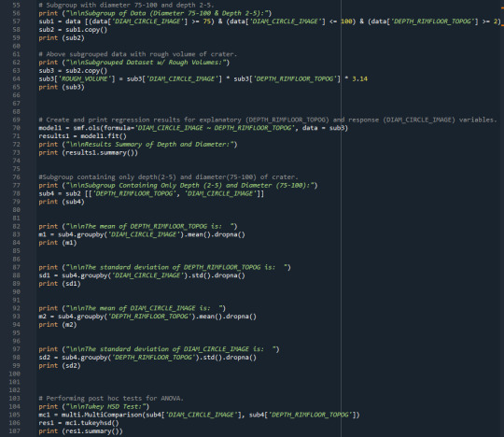Click the 'smf.ols' call in model1 assignment

pyautogui.click(x=88, y=128)
